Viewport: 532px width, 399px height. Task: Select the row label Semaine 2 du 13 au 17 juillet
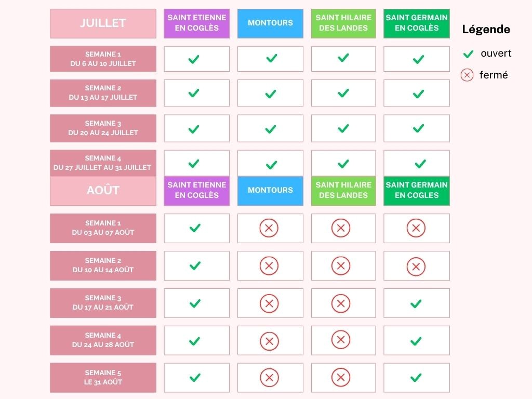pos(103,93)
